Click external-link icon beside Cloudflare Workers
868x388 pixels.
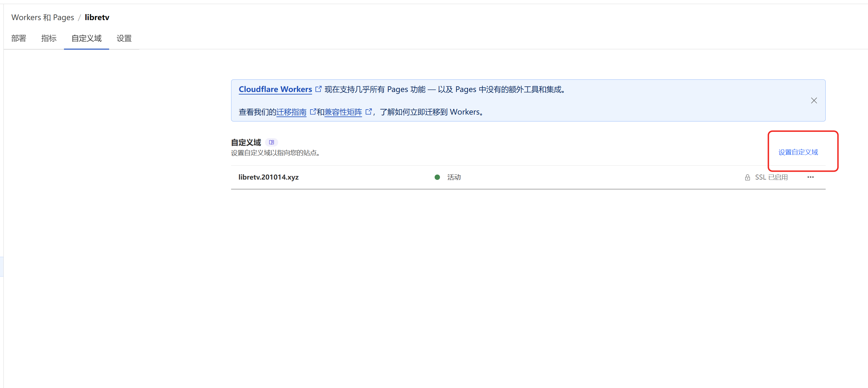318,89
